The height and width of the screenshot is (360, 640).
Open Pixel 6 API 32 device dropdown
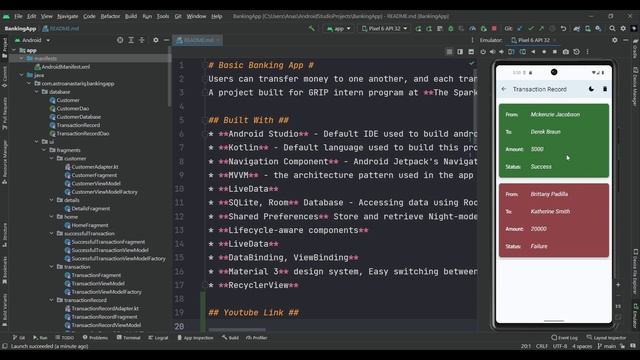pos(384,29)
